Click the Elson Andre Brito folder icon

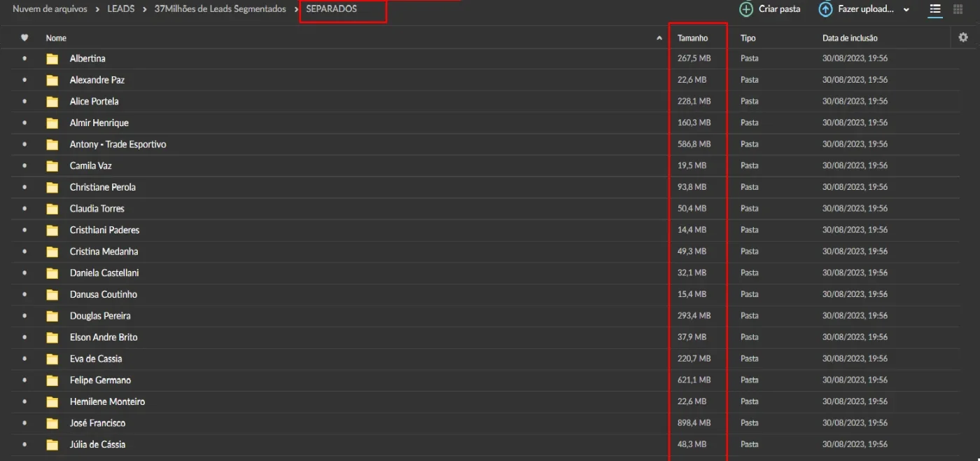tap(52, 338)
